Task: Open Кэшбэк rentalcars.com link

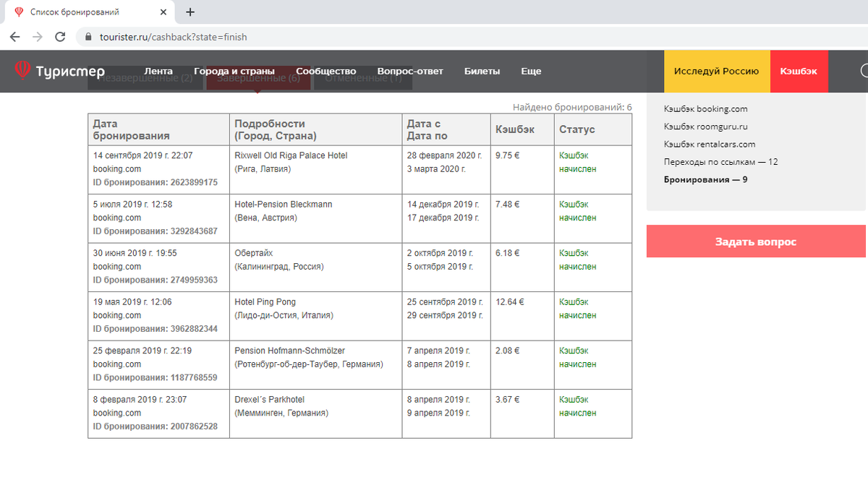Action: [710, 144]
